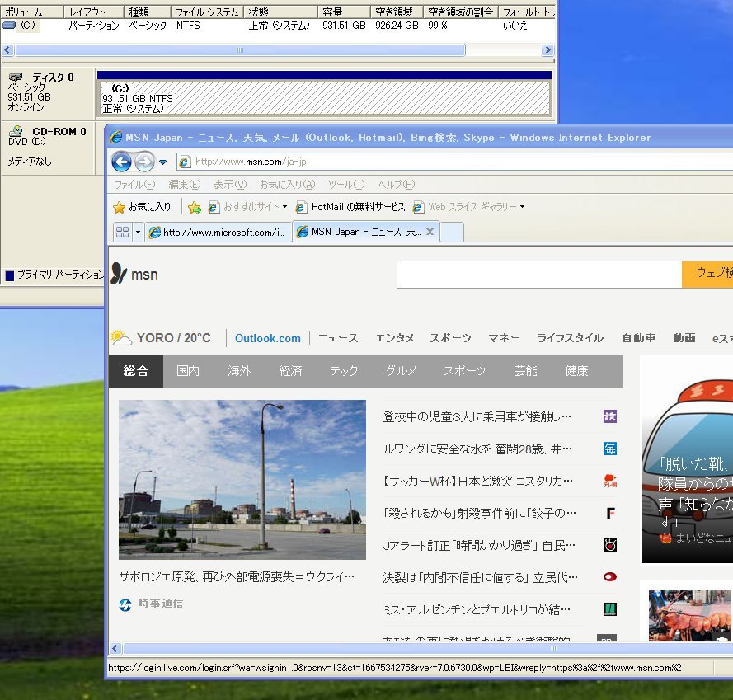Viewport: 733px width, 700px height.
Task: Click the blue 毎 source icon
Action: [x=610, y=449]
